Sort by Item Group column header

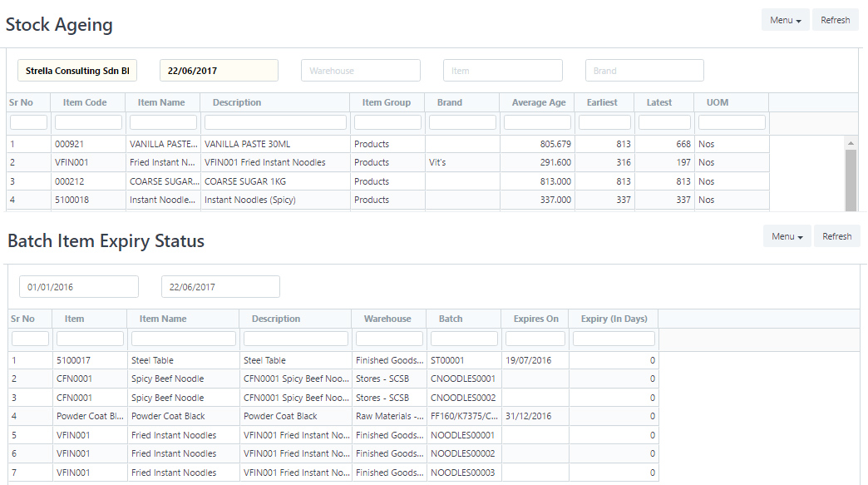coord(387,102)
